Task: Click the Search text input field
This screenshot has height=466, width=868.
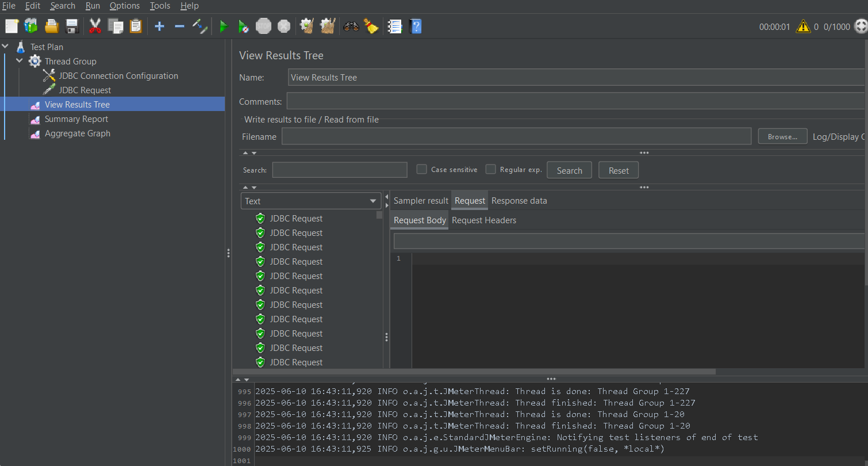Action: coord(340,170)
